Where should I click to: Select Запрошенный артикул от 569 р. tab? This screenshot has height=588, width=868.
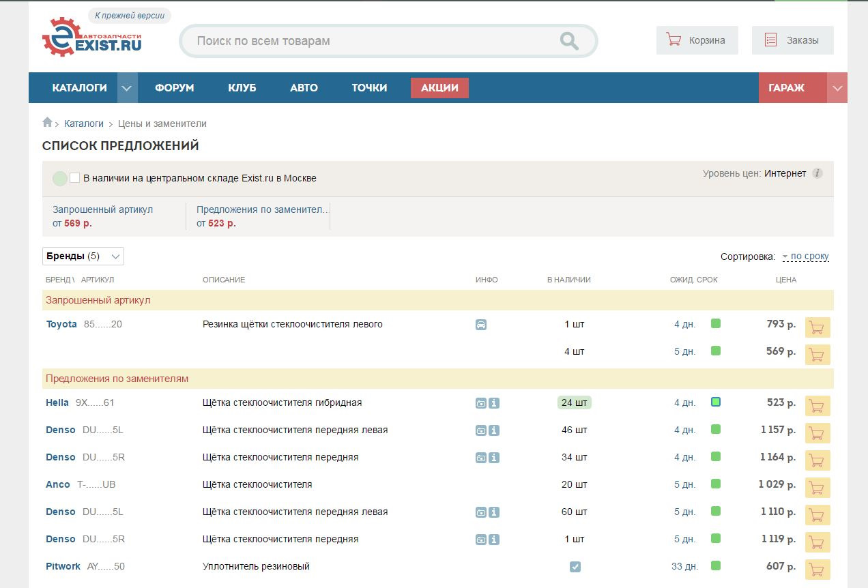pos(114,216)
